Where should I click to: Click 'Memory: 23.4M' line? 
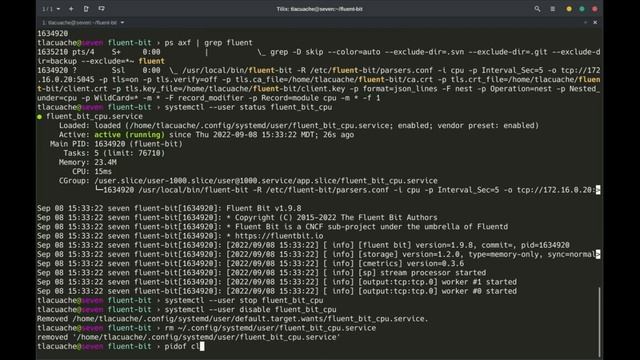[88, 162]
